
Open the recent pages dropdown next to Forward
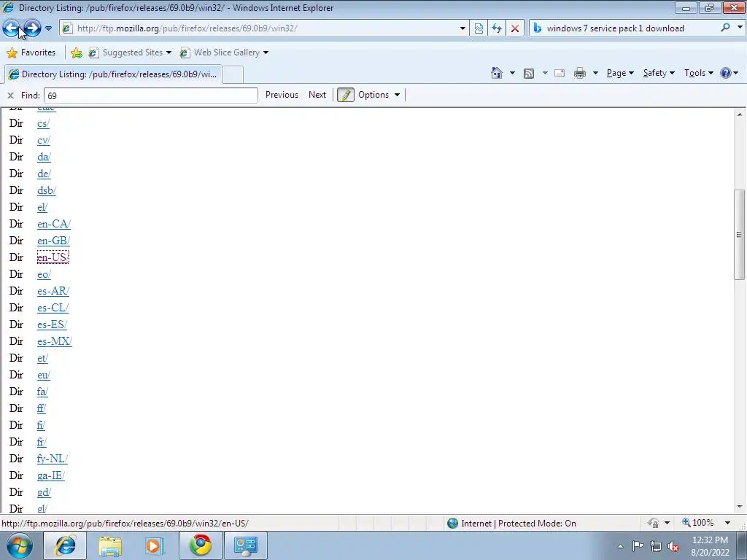pos(48,28)
